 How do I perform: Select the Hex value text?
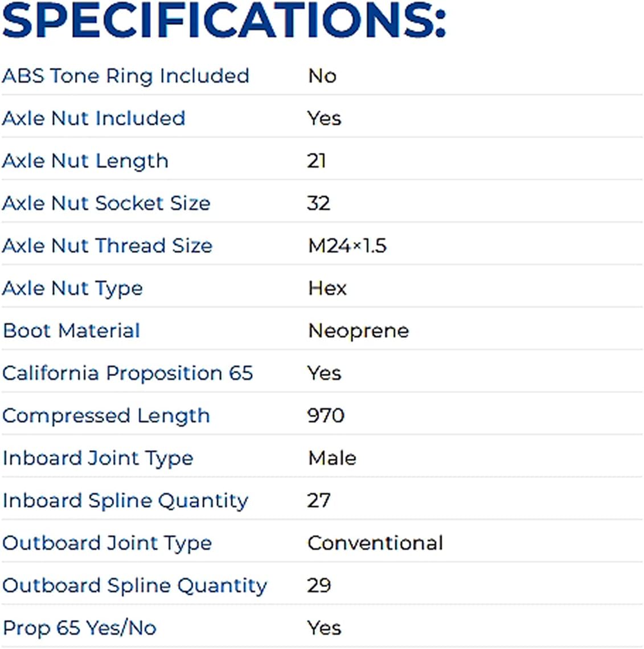(x=327, y=288)
